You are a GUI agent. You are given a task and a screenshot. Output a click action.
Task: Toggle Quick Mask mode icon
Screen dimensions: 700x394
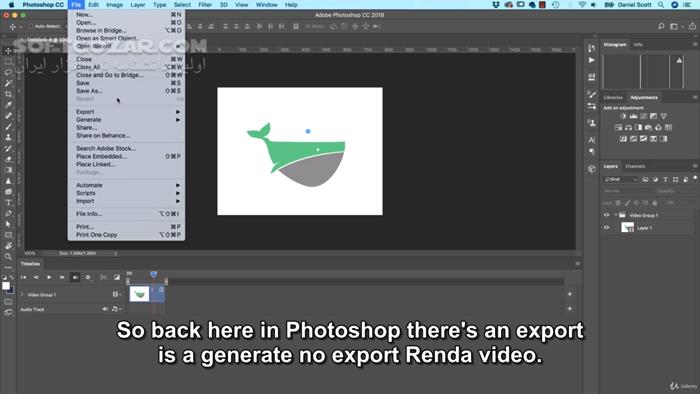pyautogui.click(x=8, y=302)
